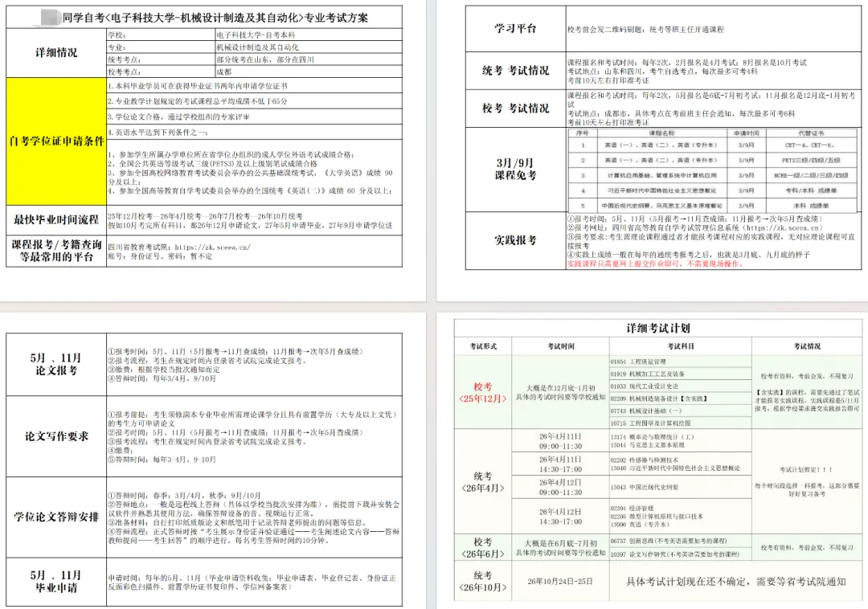Click the '26年4月11日 14:30-17:00' time cell

pos(561,464)
